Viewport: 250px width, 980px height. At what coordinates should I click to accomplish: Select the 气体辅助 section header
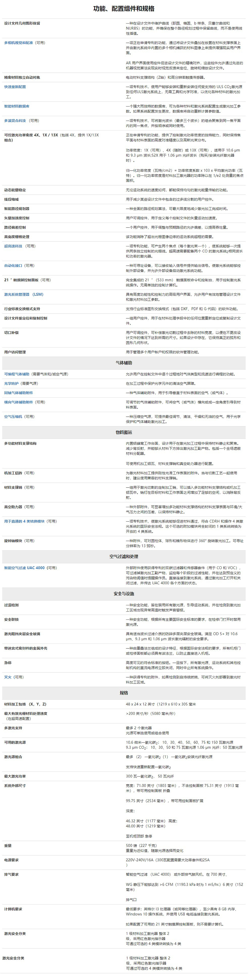coord(124,363)
